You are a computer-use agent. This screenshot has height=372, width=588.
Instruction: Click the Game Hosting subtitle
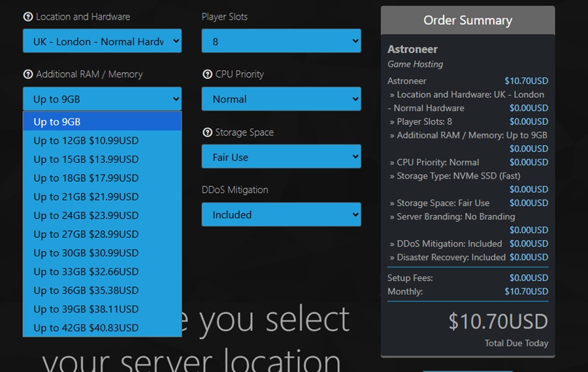[415, 64]
